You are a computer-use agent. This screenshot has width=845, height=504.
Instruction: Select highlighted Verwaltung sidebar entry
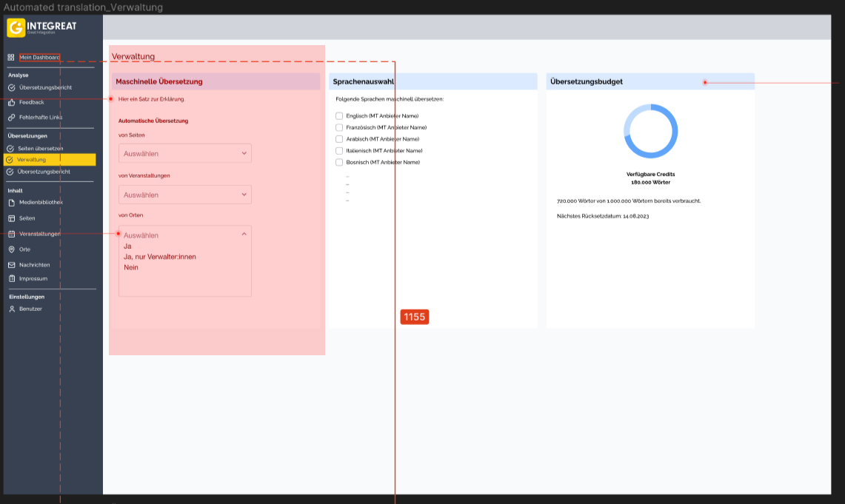[x=50, y=160]
